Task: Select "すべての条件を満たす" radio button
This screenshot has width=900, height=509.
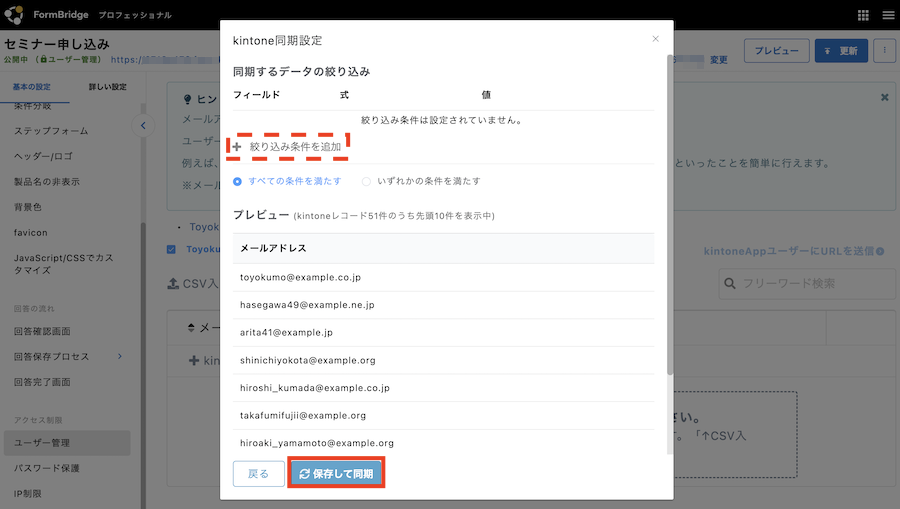Action: click(238, 181)
